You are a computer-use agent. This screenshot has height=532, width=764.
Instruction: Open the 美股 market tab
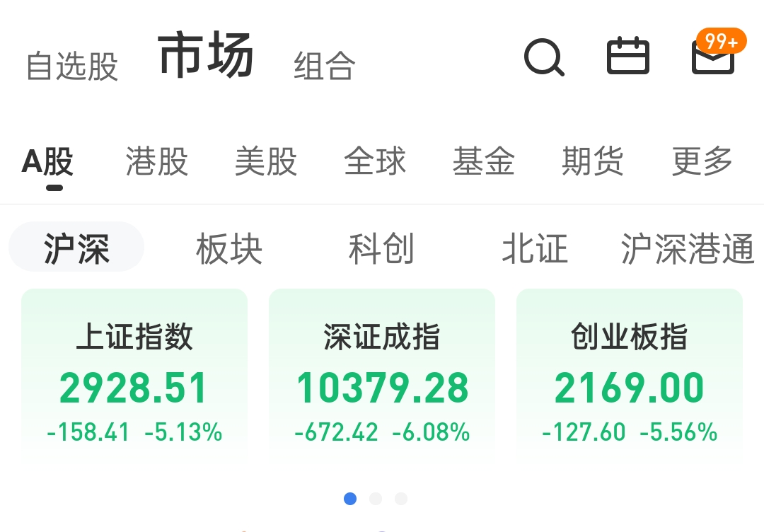266,162
